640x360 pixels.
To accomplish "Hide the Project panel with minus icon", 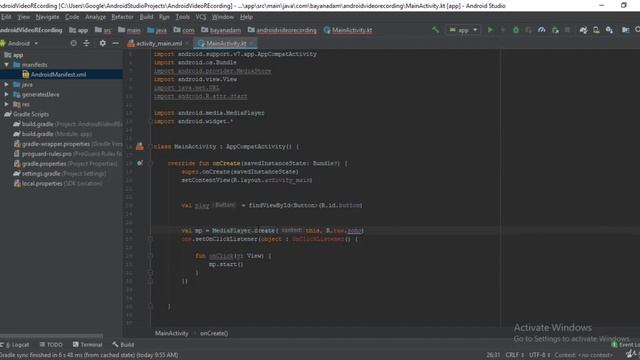I will (x=116, y=43).
